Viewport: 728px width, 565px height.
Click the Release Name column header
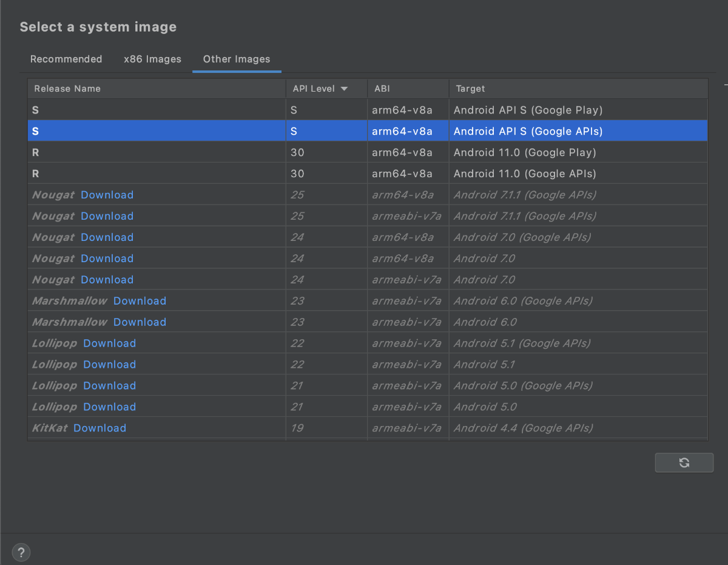pyautogui.click(x=157, y=89)
